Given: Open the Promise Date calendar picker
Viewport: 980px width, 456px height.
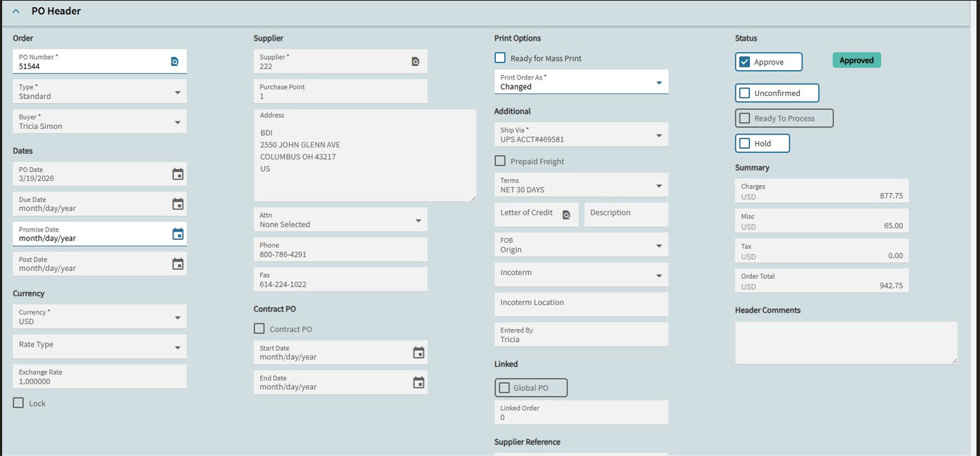Looking at the screenshot, I should pyautogui.click(x=178, y=234).
